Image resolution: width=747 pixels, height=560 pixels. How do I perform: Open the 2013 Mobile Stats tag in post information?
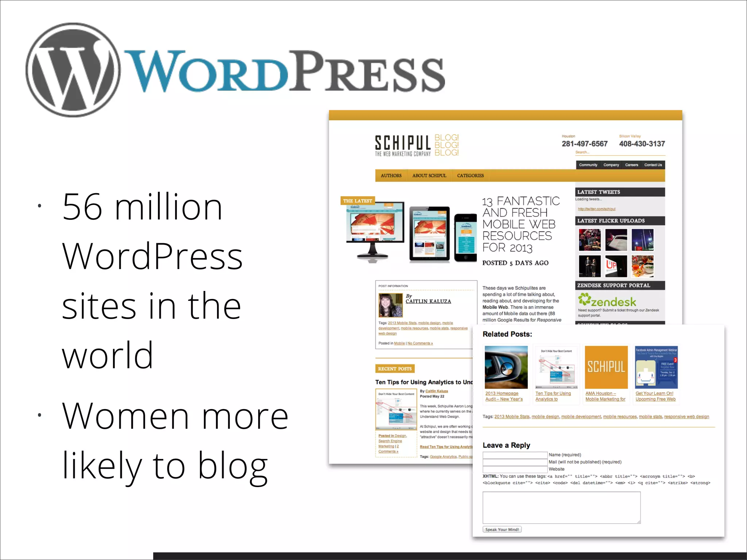click(402, 323)
